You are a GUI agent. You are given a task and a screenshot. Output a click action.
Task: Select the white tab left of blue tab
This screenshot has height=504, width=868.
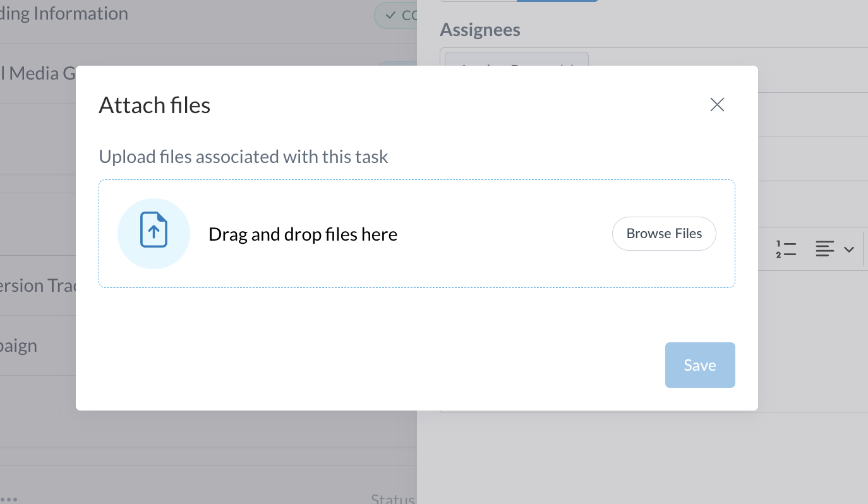click(478, 1)
